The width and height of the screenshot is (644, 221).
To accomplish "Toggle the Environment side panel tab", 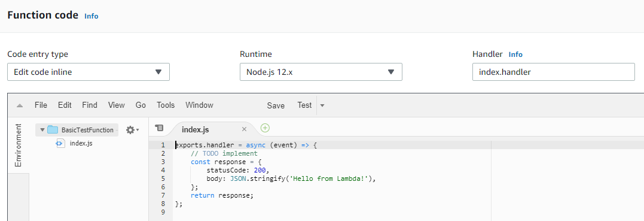I will tap(19, 145).
